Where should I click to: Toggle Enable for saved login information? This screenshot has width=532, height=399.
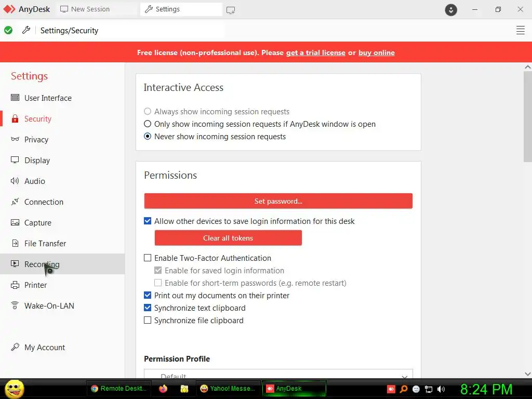[x=158, y=270]
